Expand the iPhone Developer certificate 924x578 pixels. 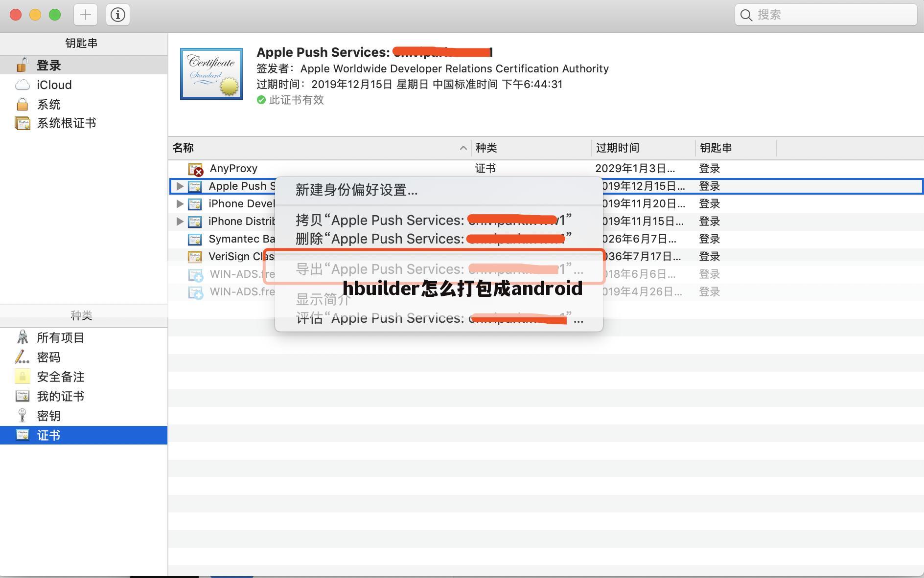[180, 203]
